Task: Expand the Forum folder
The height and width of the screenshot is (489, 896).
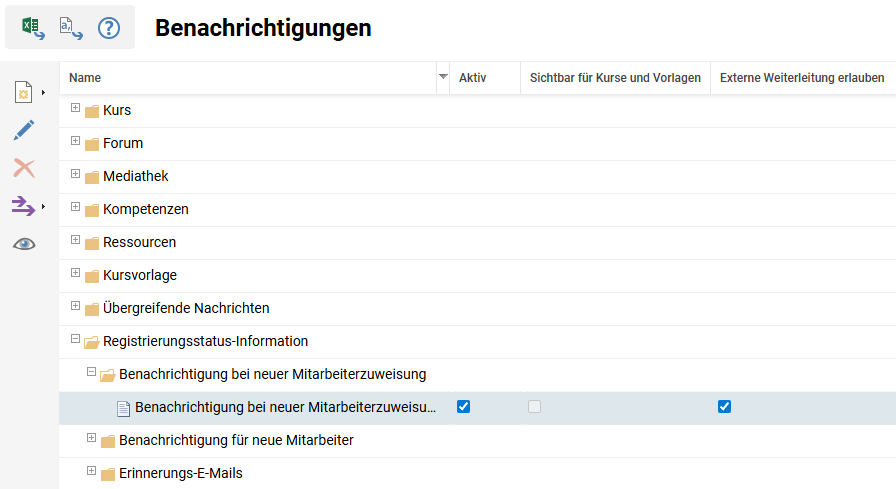Action: click(75, 141)
